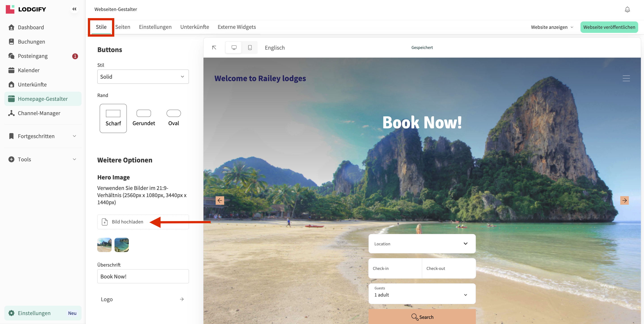Select the Oval border option
This screenshot has height=324, width=644.
tap(174, 118)
